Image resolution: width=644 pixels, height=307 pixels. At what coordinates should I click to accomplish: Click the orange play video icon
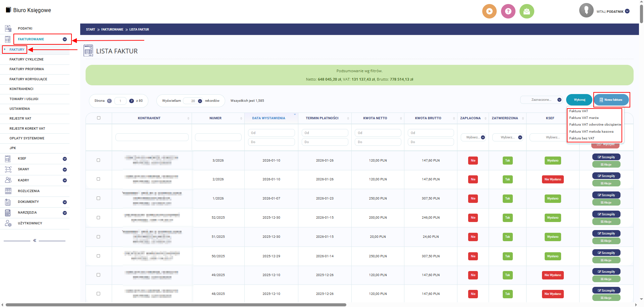[x=489, y=11]
